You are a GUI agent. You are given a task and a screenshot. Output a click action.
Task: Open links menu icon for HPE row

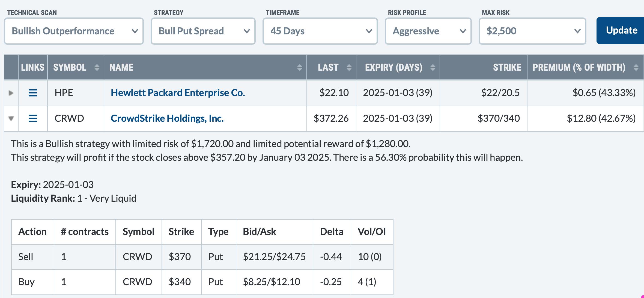[33, 93]
